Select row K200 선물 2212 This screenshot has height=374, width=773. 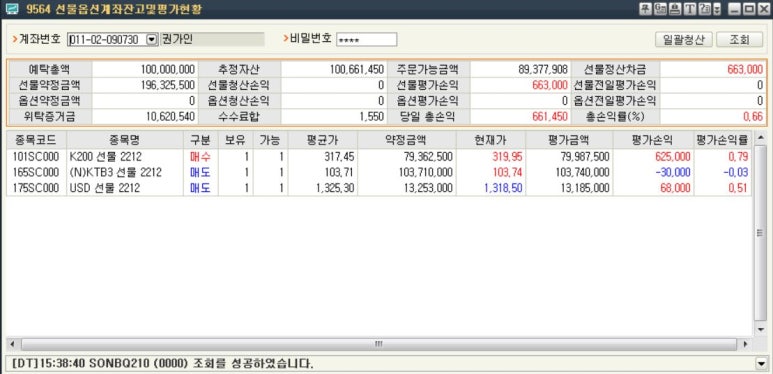coord(379,157)
